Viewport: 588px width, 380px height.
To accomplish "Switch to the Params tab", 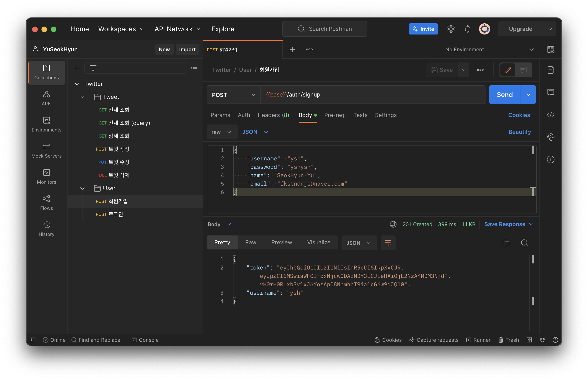I will click(x=220, y=115).
